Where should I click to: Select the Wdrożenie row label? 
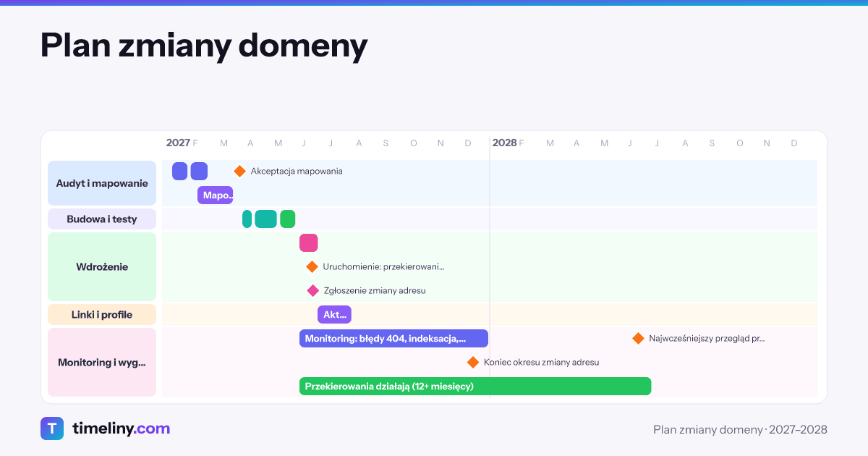coord(102,266)
